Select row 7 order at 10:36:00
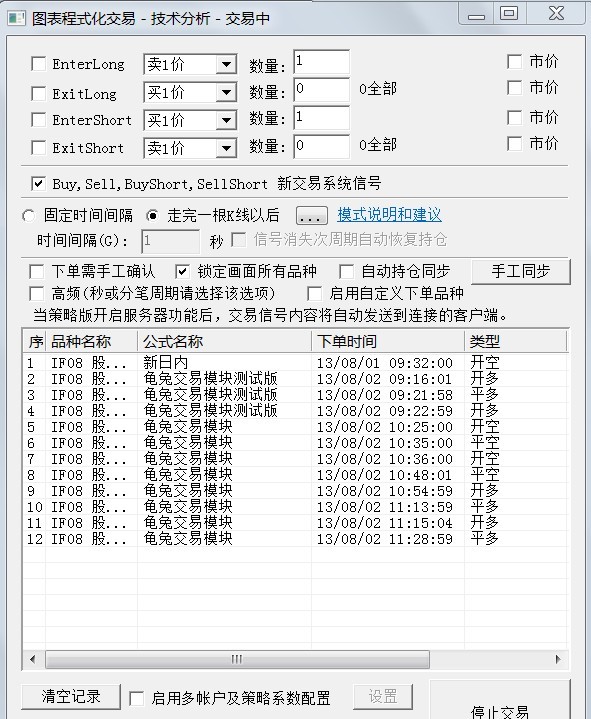 click(x=295, y=459)
